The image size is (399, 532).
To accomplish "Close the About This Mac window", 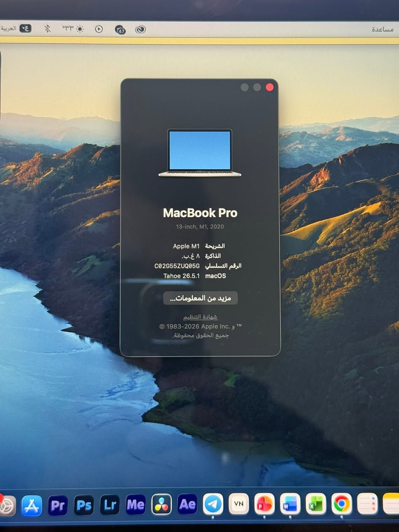I will click(x=269, y=87).
